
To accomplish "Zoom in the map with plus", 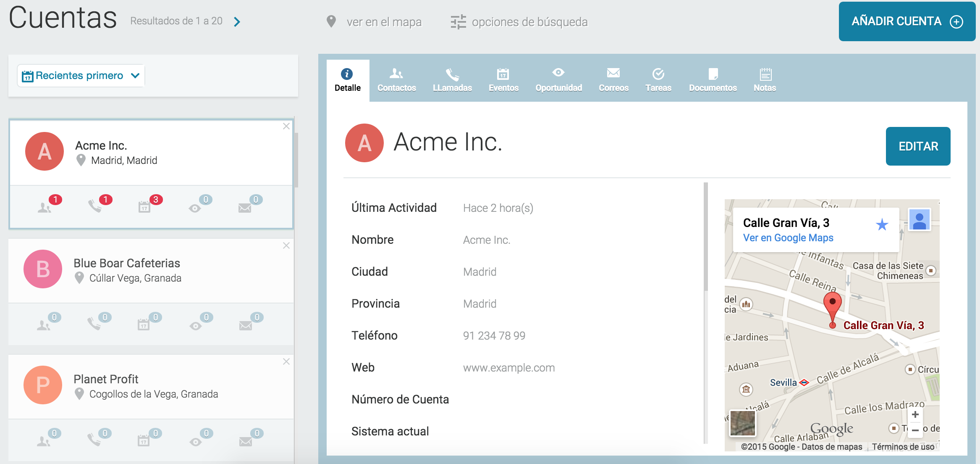I will point(915,415).
